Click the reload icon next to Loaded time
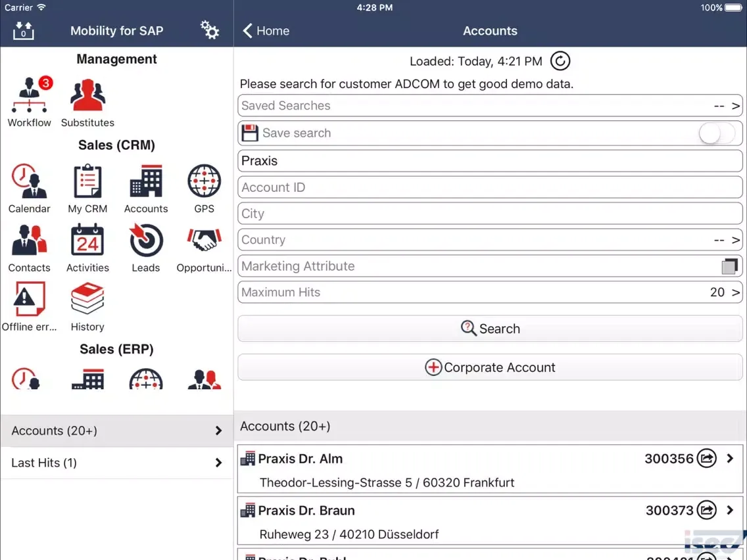 coord(560,61)
